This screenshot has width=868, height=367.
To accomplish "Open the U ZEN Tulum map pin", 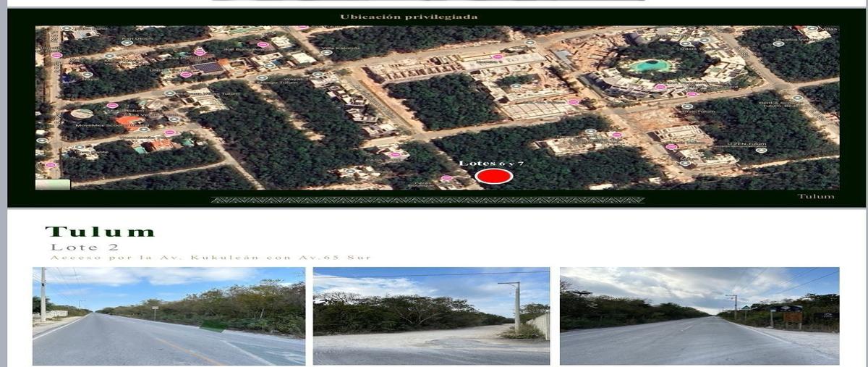I will [x=761, y=150].
